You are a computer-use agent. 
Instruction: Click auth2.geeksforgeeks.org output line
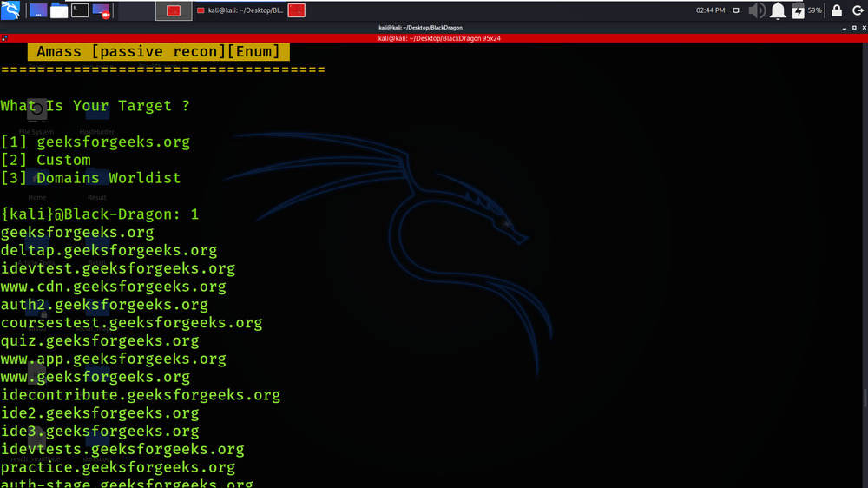[104, 305]
